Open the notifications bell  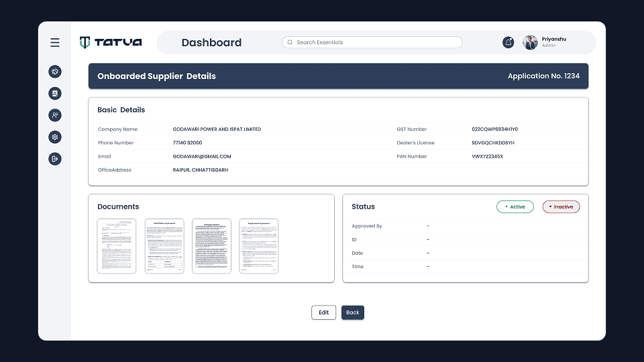(x=508, y=42)
